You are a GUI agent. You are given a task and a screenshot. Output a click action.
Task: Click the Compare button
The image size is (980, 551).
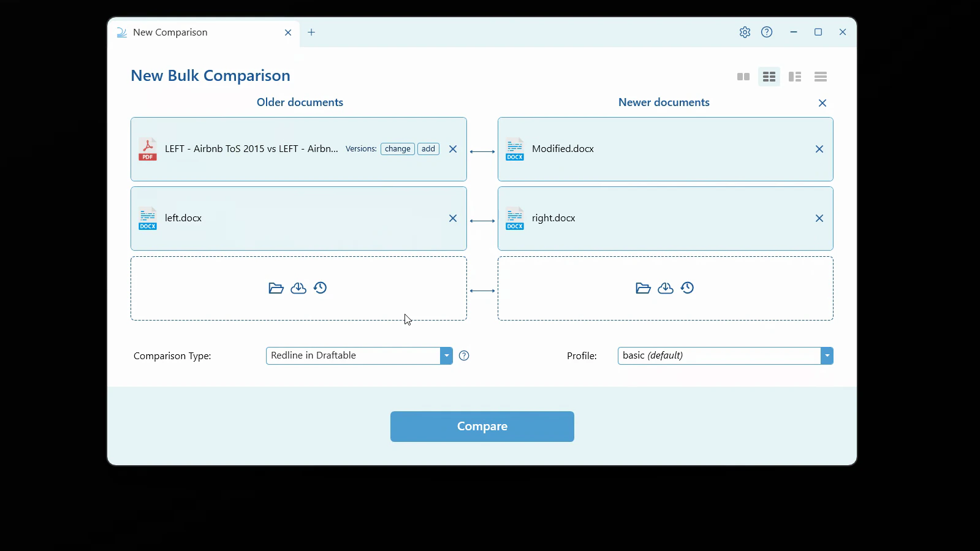pyautogui.click(x=482, y=427)
